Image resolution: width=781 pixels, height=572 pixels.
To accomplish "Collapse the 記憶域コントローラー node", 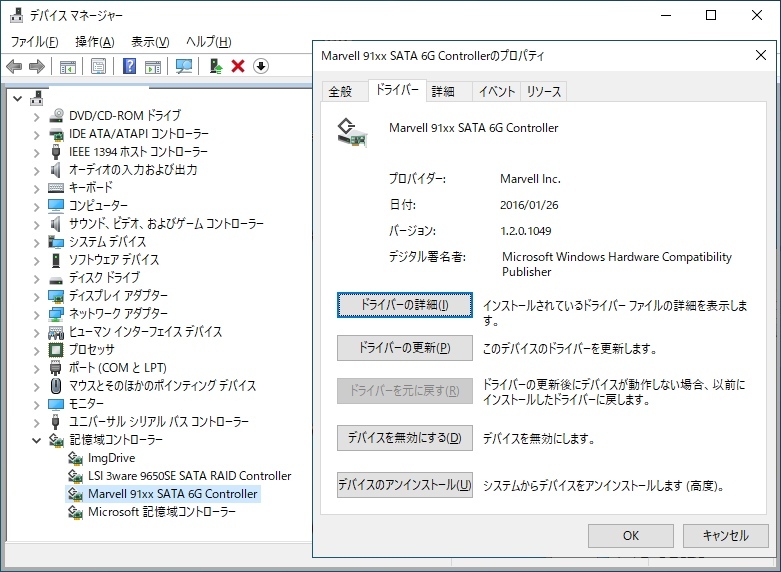I will point(36,440).
